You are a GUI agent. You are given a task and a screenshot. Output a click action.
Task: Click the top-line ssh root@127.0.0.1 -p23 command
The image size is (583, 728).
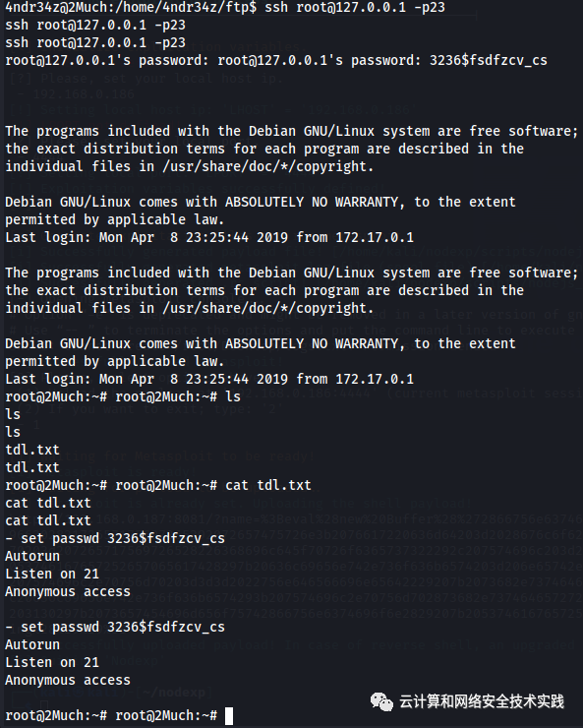point(355,8)
